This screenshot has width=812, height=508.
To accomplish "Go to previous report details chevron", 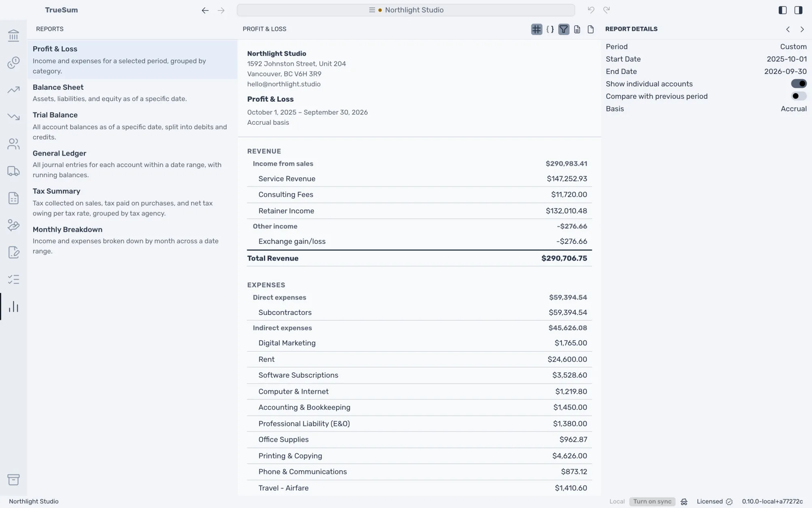I will [x=788, y=29].
